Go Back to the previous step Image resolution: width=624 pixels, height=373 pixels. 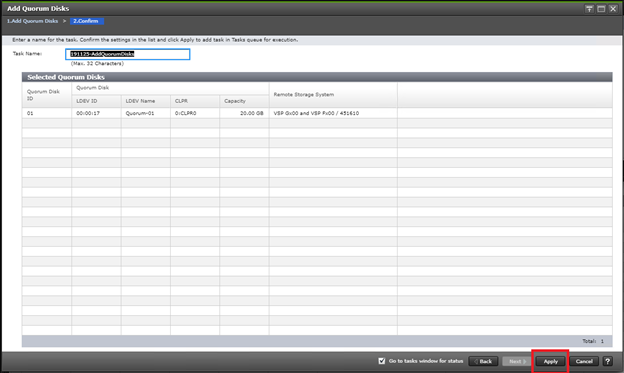coord(483,361)
